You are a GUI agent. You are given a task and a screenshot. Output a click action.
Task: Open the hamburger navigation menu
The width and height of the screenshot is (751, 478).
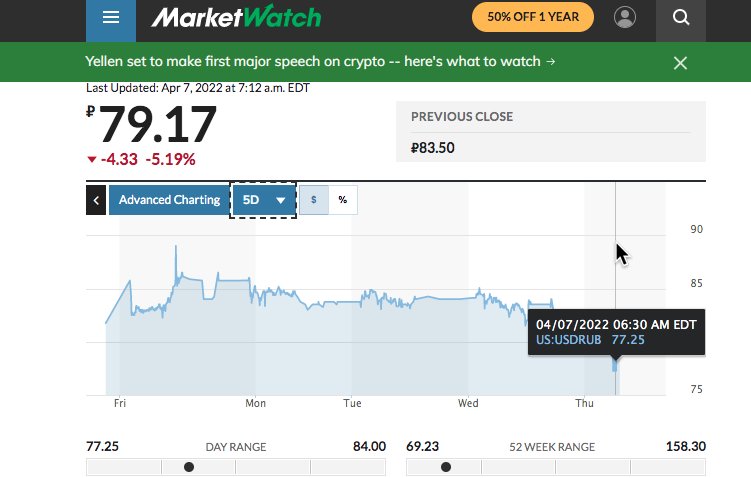pyautogui.click(x=111, y=18)
